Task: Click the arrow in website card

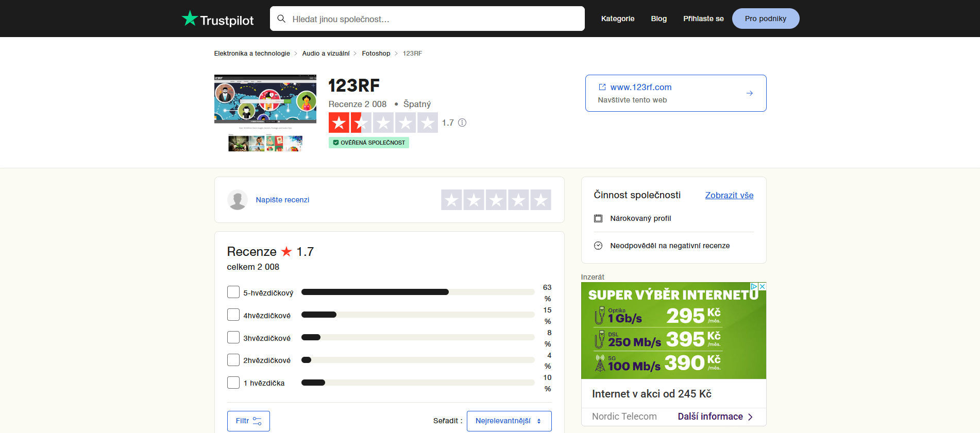Action: [x=750, y=93]
